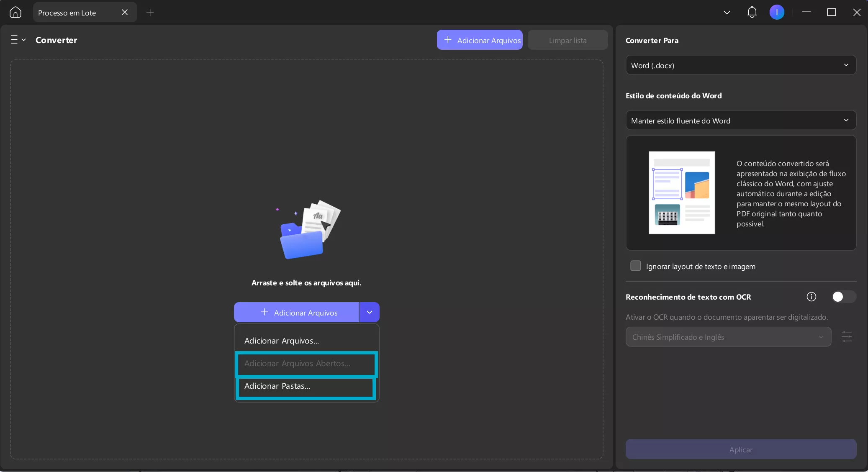Collapse the Adicionar Arquivos split-button arrow
868x472 pixels.
pos(369,312)
